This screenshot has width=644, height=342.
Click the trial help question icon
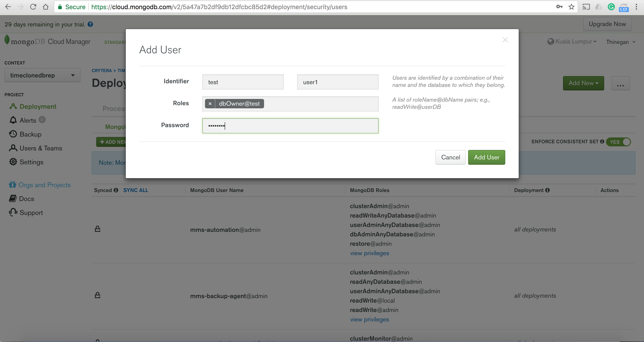[x=90, y=24]
